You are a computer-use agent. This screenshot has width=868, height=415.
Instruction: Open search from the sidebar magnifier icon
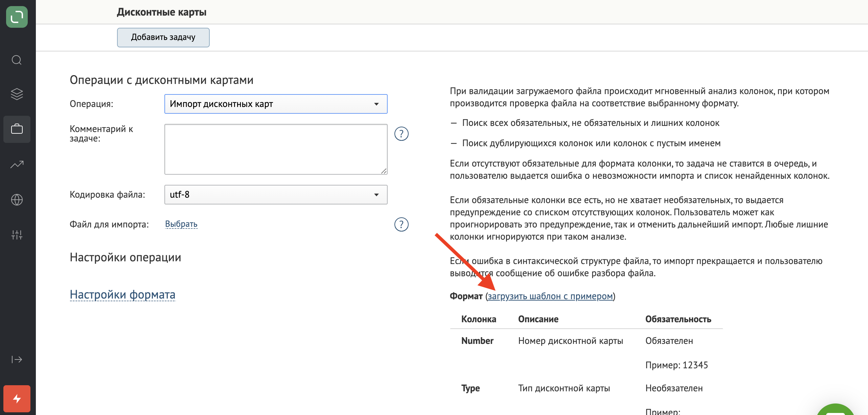[17, 60]
